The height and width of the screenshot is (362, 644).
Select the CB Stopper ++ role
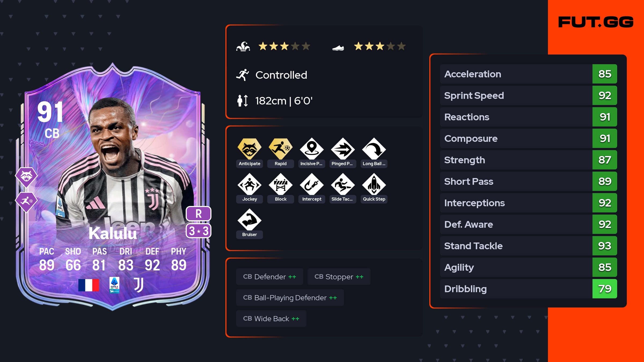(339, 277)
